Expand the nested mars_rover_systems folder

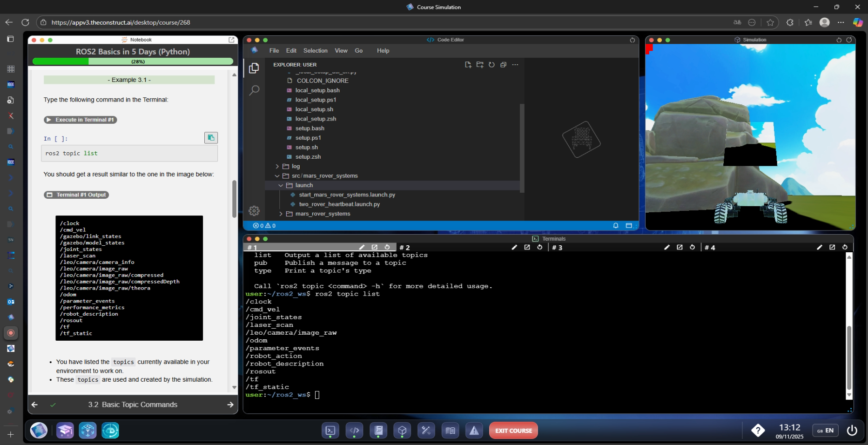(322, 214)
